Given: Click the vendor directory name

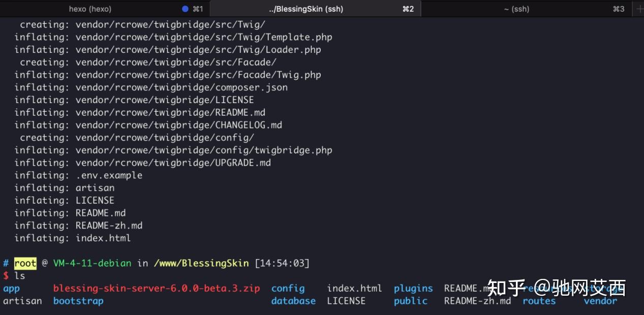Looking at the screenshot, I should pyautogui.click(x=600, y=301).
